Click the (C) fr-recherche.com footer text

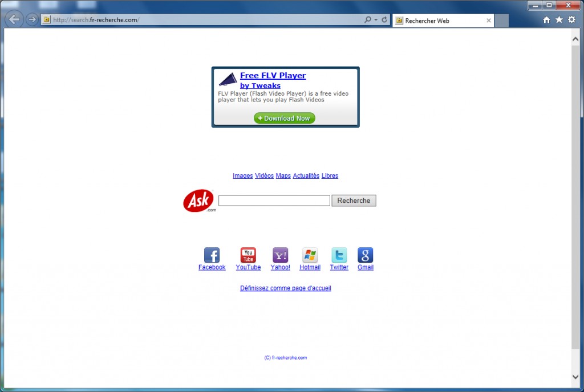(286, 358)
